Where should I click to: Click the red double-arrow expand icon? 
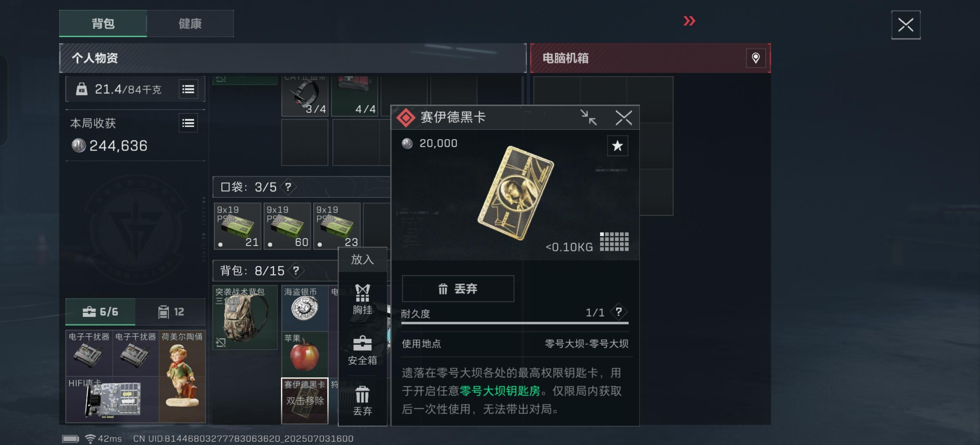(x=689, y=21)
